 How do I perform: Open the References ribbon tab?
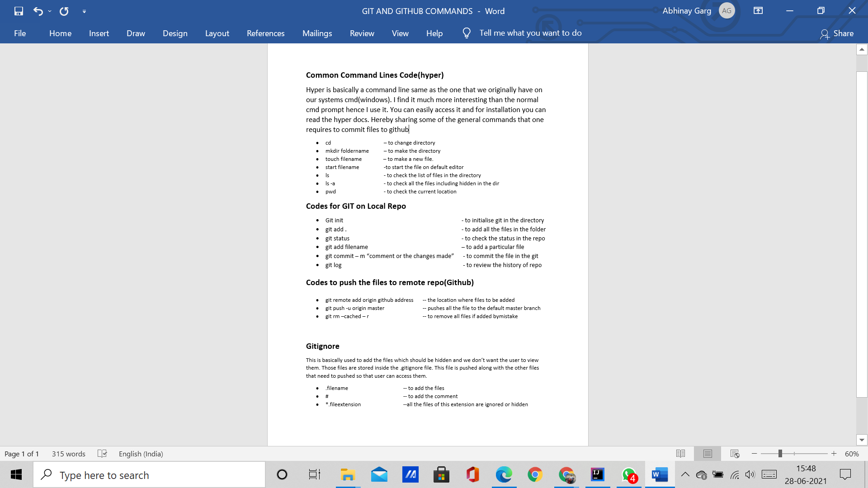point(265,33)
